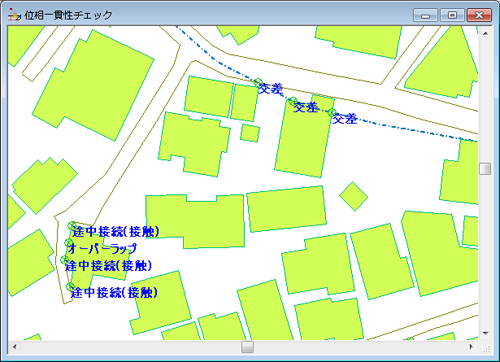Screen dimensions: 500x362
Task: Click the small square building polygon
Action: pyautogui.click(x=250, y=133)
